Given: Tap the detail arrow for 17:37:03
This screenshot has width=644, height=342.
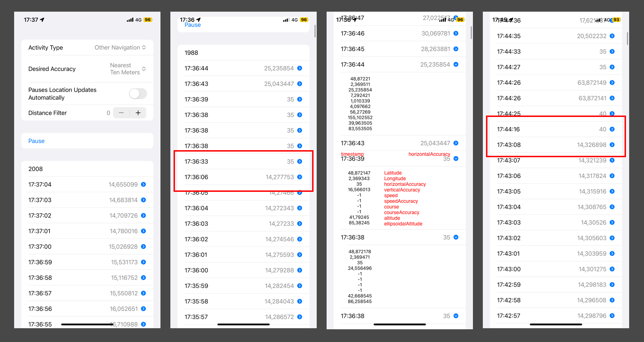Looking at the screenshot, I should click(x=144, y=200).
